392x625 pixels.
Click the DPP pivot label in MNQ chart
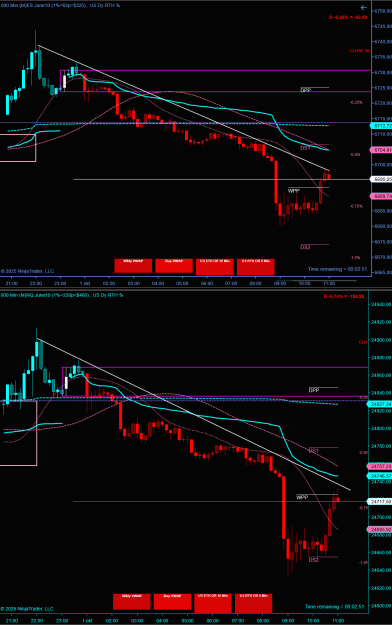(314, 390)
